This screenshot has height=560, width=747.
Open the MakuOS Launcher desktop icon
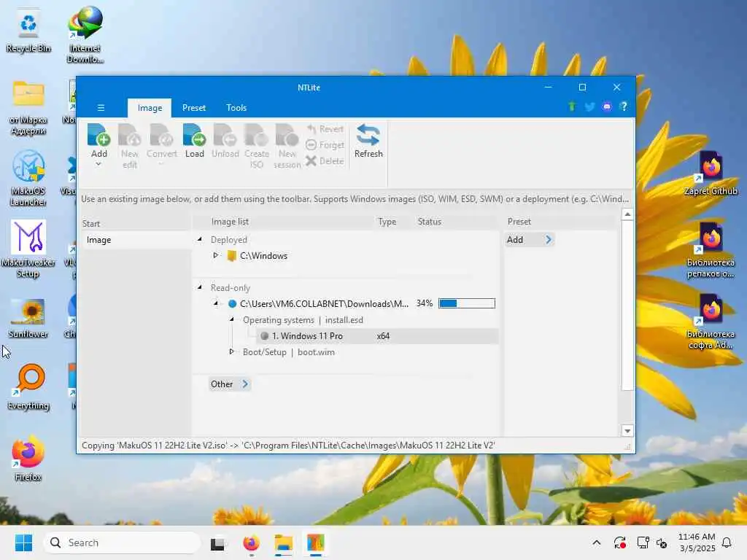click(28, 178)
